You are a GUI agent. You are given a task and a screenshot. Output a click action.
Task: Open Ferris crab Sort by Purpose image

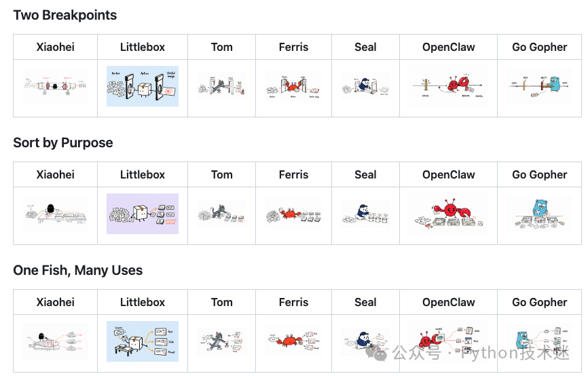point(293,214)
